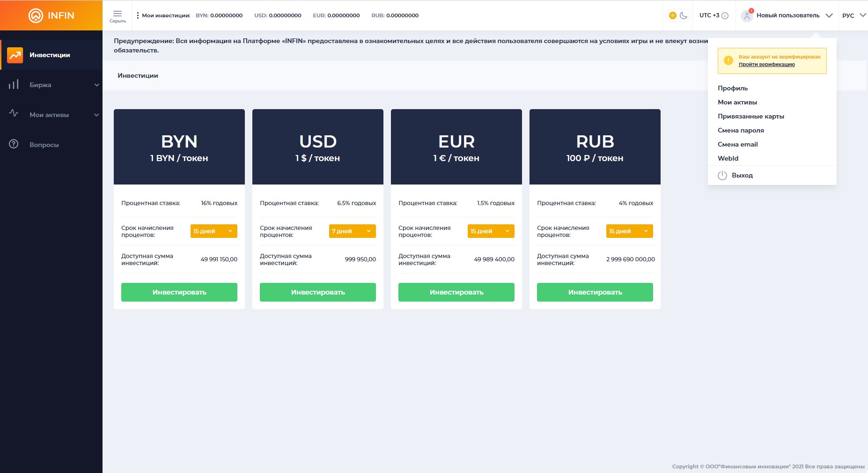Open Мои активы in user menu
Viewport: 868px width, 473px height.
[x=737, y=102]
